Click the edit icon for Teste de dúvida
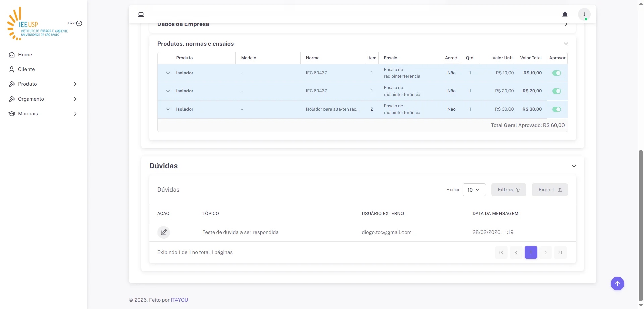Viewport: 644px width, 309px height. point(164,232)
